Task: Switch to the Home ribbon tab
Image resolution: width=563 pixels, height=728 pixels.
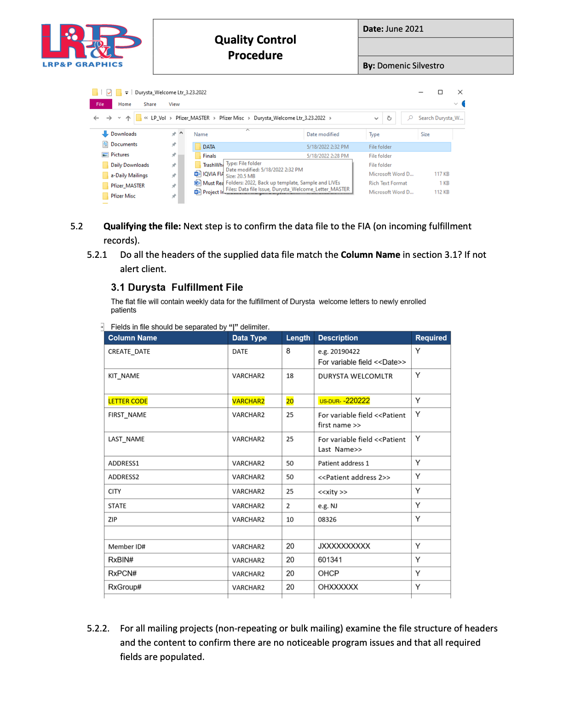Action: coord(125,104)
